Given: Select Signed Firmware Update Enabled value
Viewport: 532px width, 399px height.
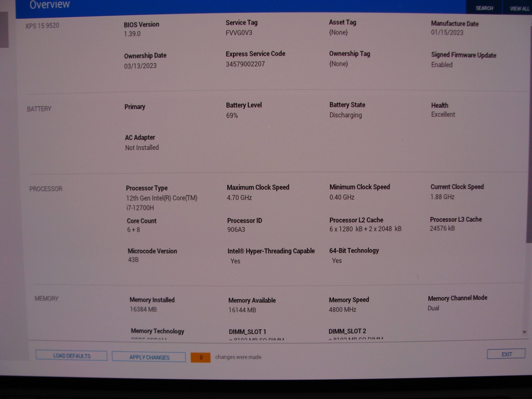Looking at the screenshot, I should pyautogui.click(x=442, y=65).
